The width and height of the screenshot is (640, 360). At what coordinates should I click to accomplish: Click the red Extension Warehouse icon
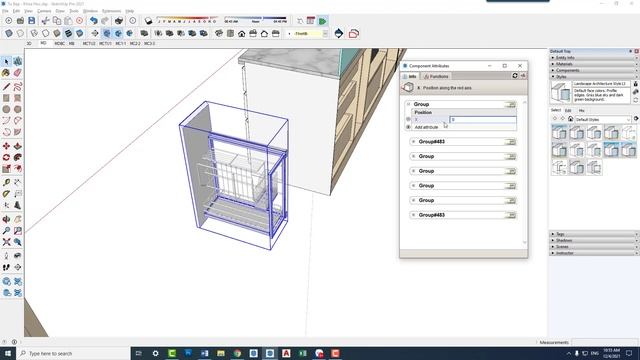(354, 33)
